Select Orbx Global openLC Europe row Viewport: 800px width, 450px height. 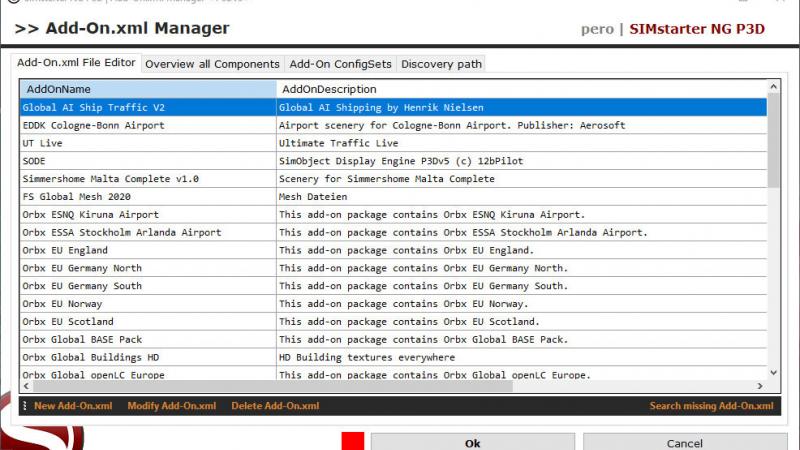[x=393, y=374]
